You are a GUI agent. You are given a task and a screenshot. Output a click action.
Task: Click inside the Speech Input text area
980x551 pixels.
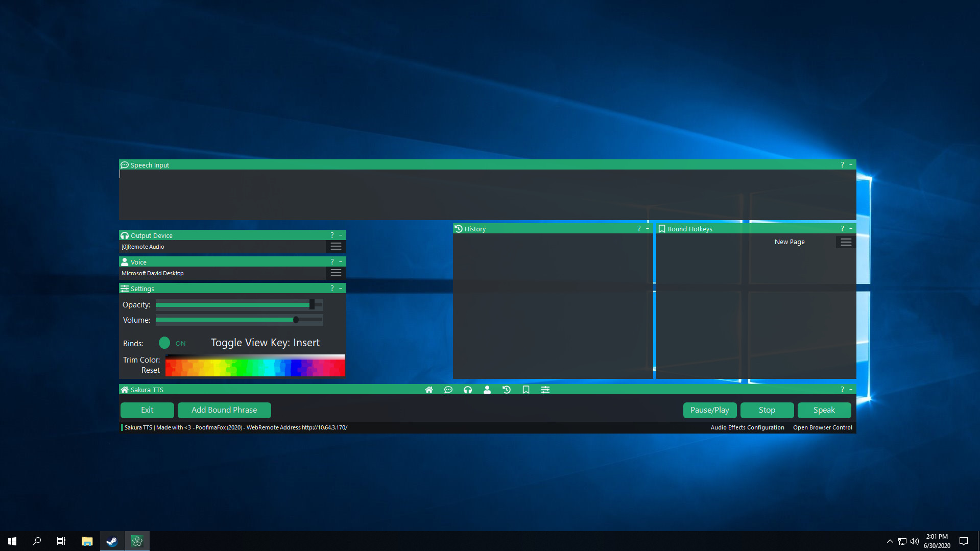487,195
